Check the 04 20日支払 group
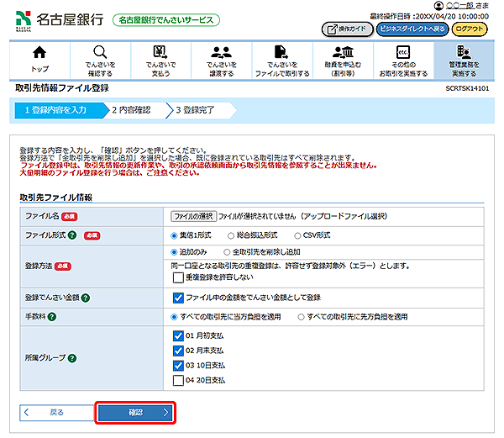Image resolution: width=504 pixels, height=438 pixels. [177, 381]
